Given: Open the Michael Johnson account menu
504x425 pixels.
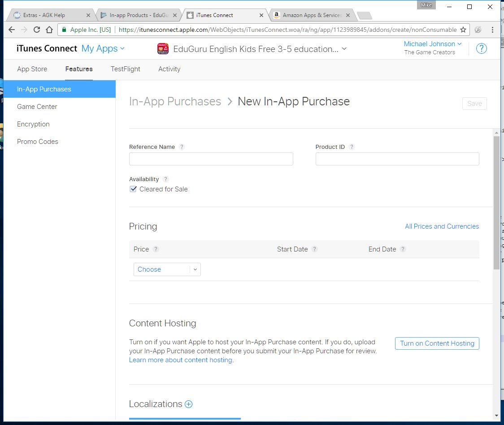Looking at the screenshot, I should [x=432, y=44].
